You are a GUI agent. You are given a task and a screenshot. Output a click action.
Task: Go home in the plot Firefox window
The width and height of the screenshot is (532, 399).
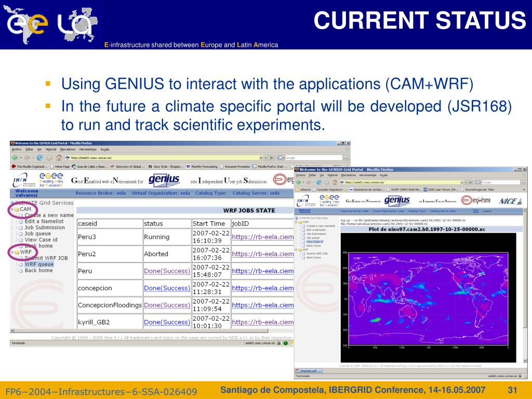click(335, 182)
